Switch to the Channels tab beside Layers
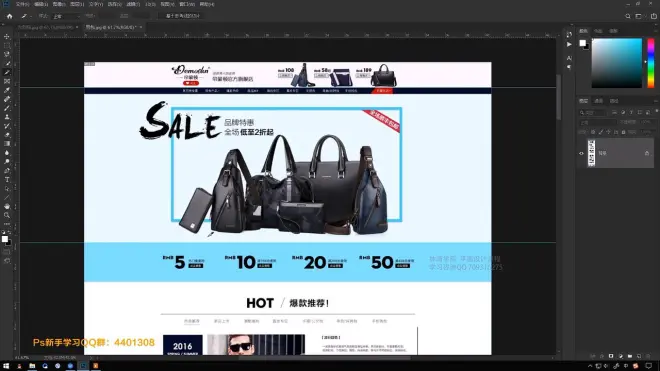Viewport: 660px width, 371px height. coord(599,101)
